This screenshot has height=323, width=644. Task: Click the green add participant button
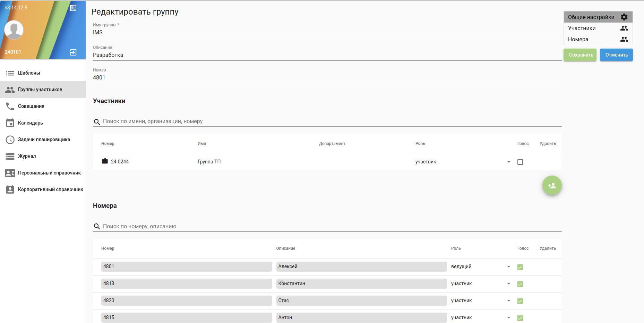(552, 186)
